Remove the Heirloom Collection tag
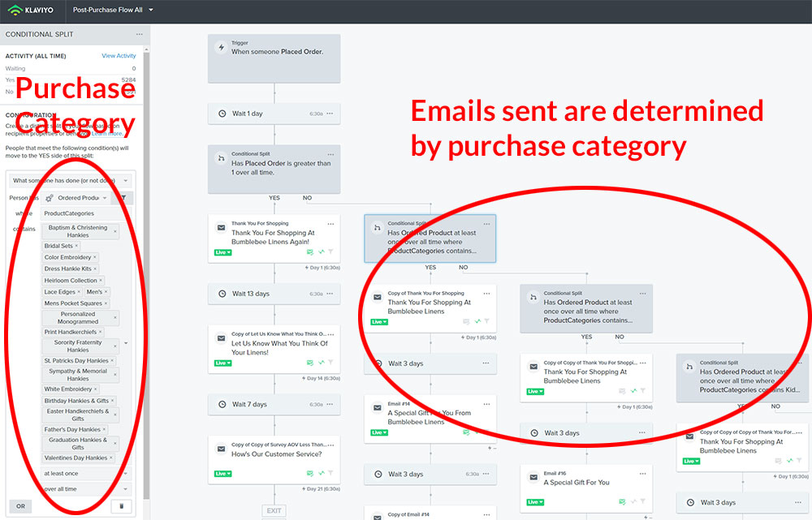 coord(101,281)
